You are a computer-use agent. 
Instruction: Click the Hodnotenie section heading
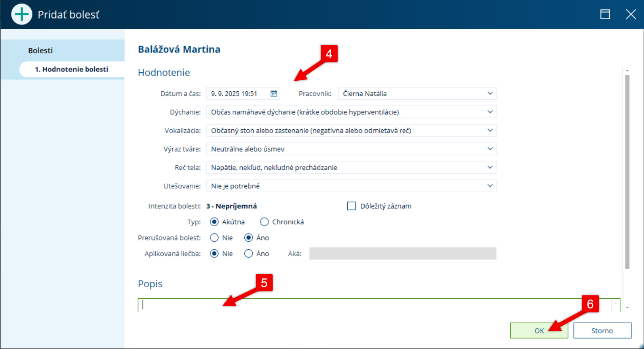tap(164, 73)
